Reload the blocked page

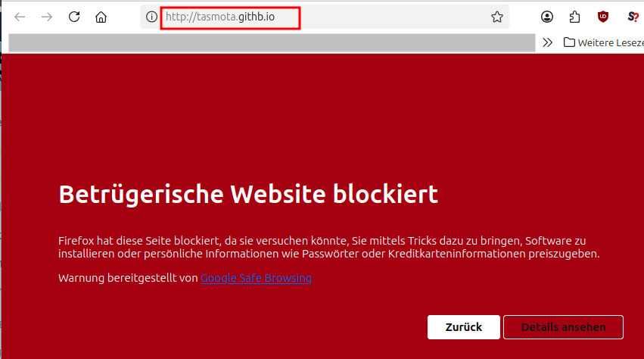tap(74, 17)
